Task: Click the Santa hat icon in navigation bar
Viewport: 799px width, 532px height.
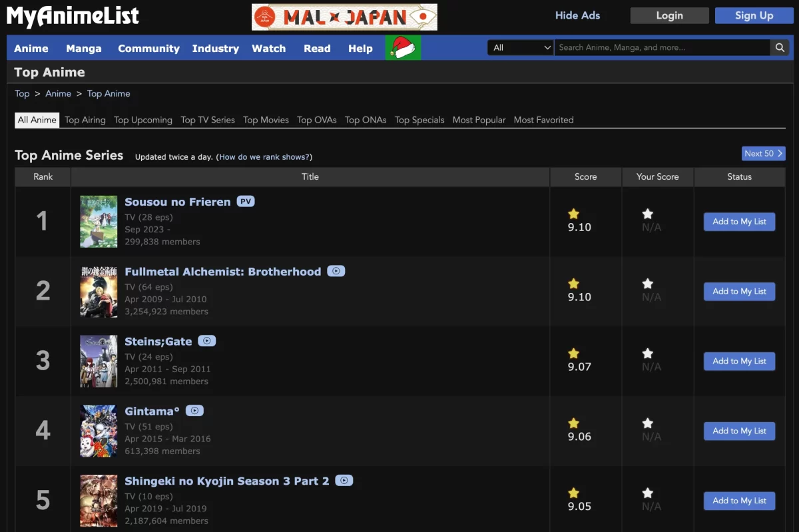Action: (403, 48)
